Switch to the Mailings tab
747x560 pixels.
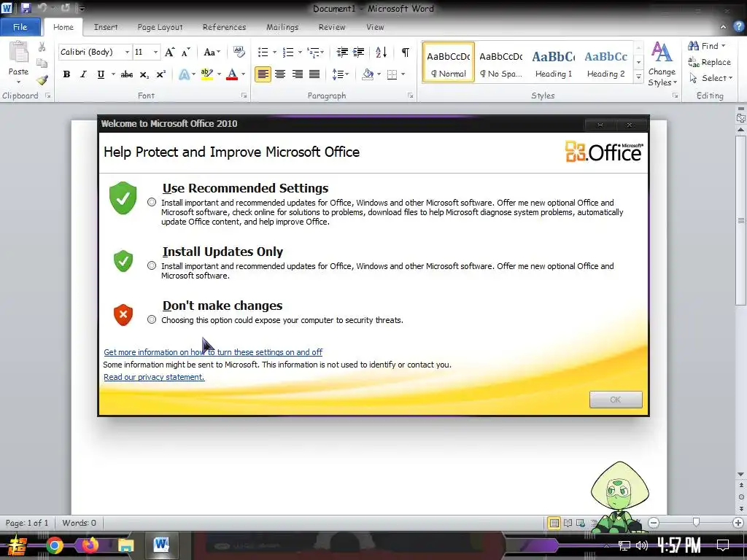tap(282, 27)
